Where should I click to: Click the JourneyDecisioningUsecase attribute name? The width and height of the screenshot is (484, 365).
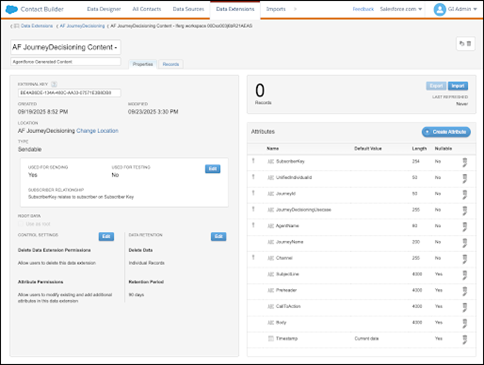304,210
